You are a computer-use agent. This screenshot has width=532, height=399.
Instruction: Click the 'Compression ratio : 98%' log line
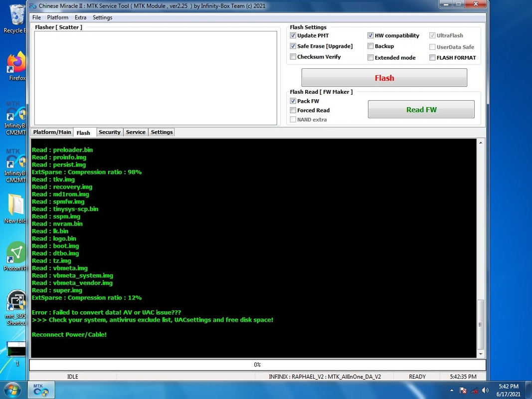87,172
